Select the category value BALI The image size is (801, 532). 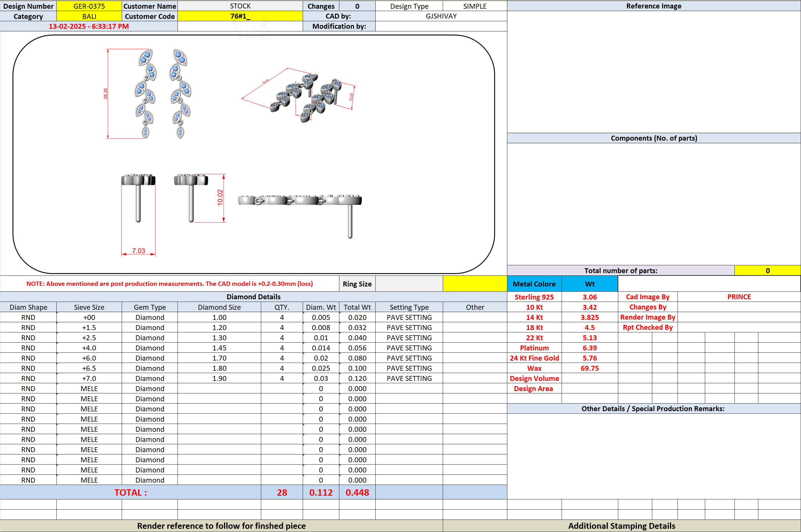(x=89, y=16)
